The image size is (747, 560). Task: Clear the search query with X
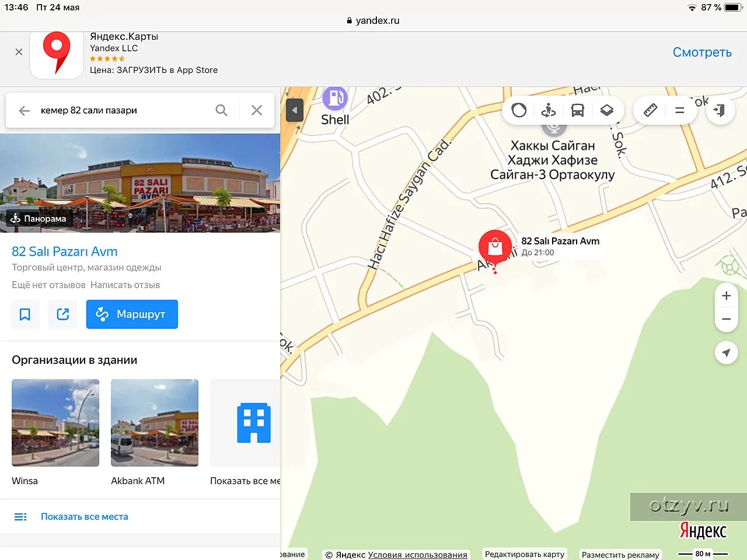point(257,110)
